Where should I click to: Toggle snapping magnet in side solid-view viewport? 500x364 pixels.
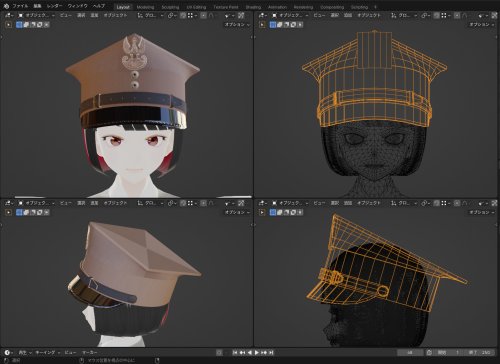click(183, 203)
